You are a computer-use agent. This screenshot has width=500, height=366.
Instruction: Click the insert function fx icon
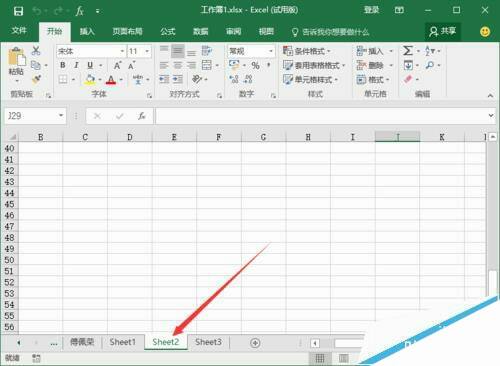[142, 116]
